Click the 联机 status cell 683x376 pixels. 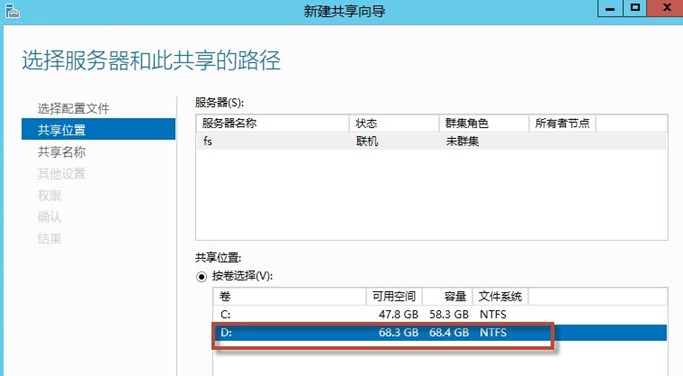[367, 141]
